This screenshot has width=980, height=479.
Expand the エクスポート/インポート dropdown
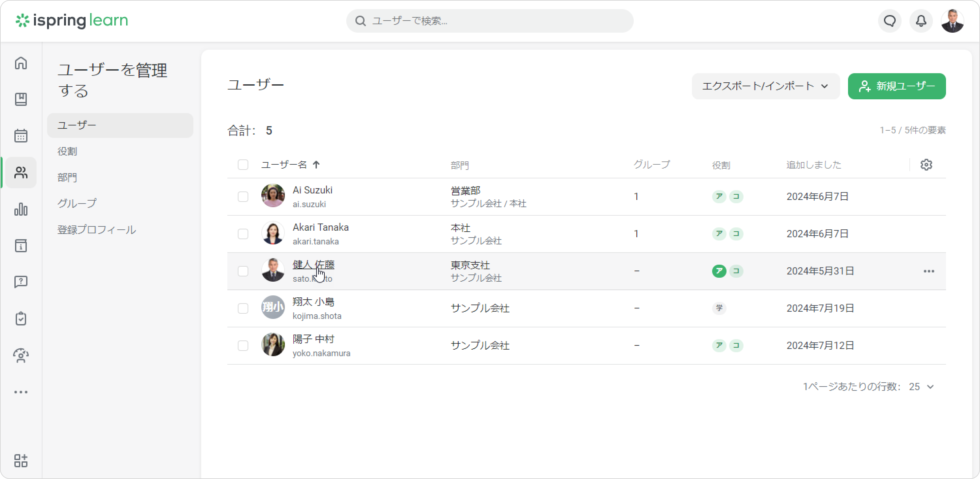pyautogui.click(x=765, y=86)
